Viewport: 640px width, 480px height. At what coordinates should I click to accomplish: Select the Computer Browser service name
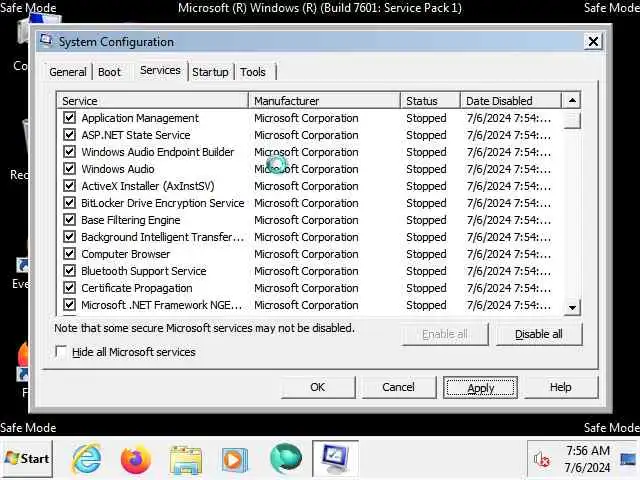[126, 254]
